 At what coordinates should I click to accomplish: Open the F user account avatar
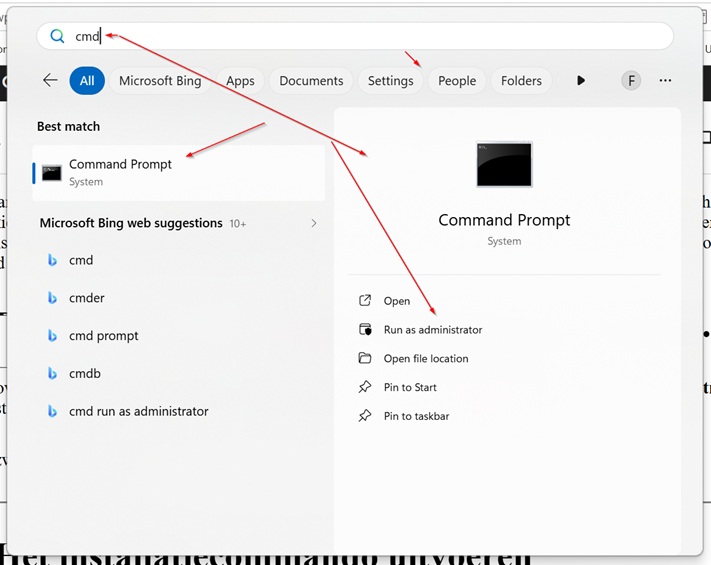click(631, 81)
